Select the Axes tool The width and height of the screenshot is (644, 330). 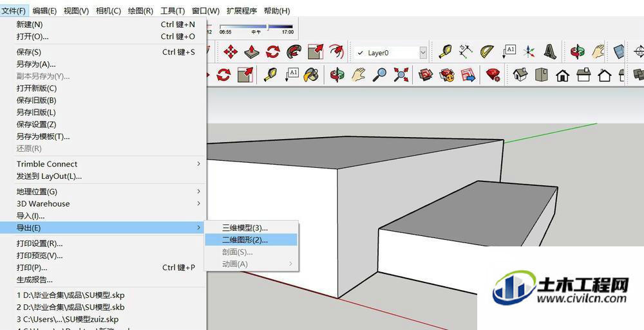(529, 51)
